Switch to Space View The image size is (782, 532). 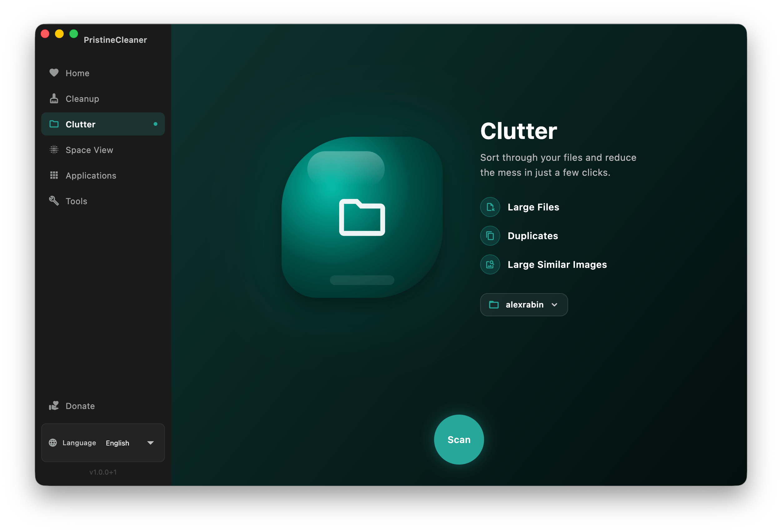(x=103, y=150)
